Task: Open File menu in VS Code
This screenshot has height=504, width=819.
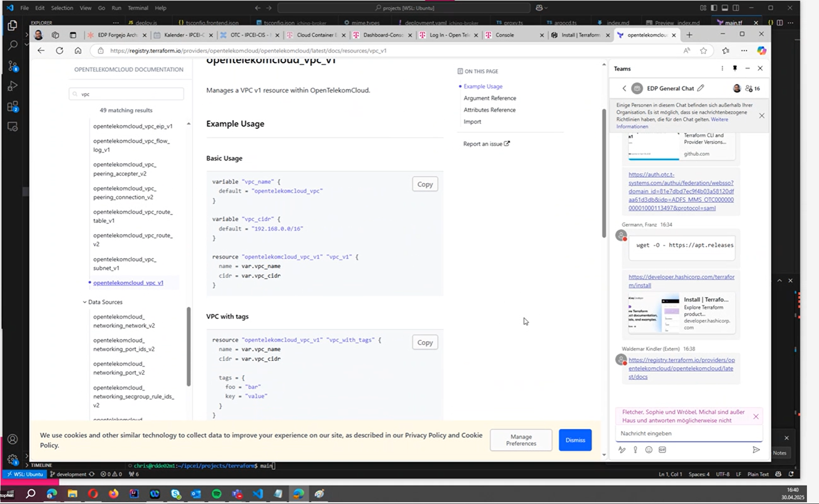Action: 25,8
